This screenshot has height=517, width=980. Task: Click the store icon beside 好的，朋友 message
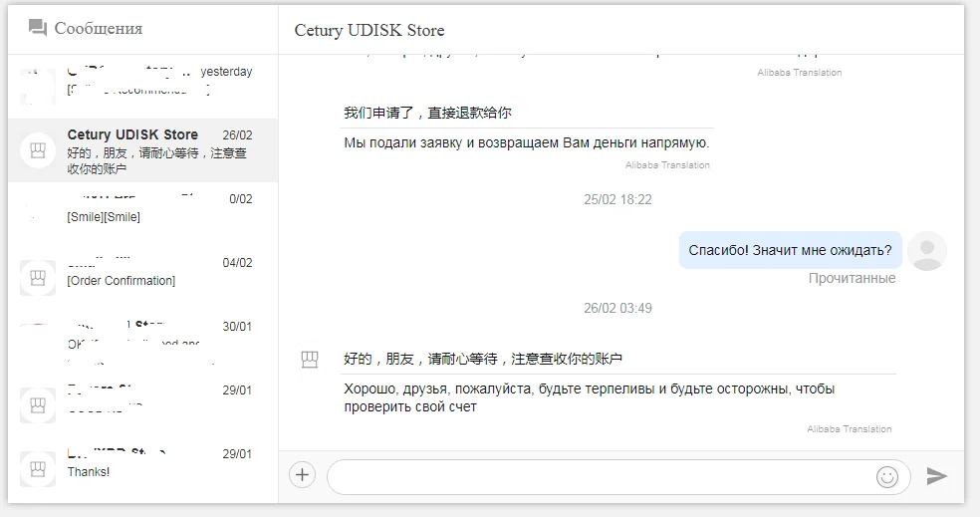pos(310,360)
